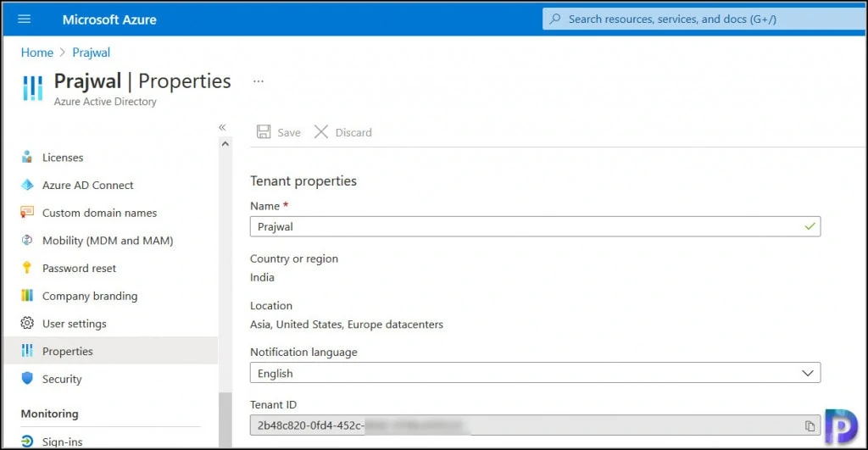The image size is (868, 450).
Task: Open Licenses in the sidebar
Action: pyautogui.click(x=63, y=158)
